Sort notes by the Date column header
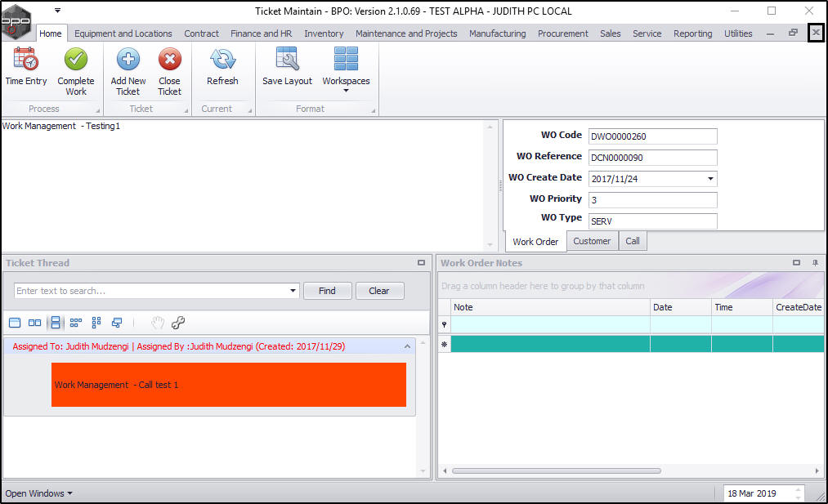 681,307
